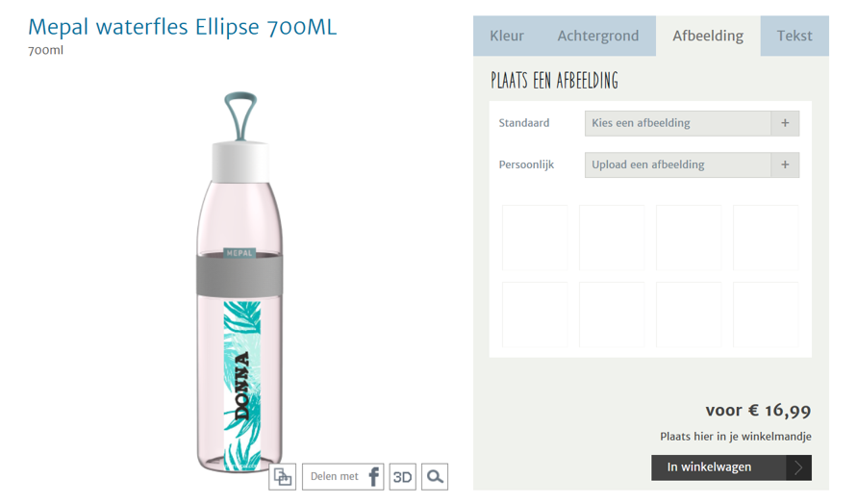Open the Kleur tab
The image size is (858, 504).
[x=507, y=37]
